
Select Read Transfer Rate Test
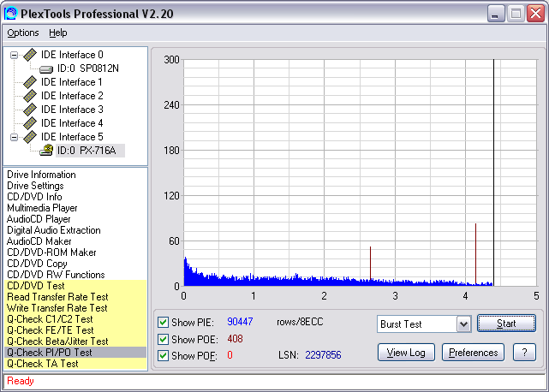[75, 297]
